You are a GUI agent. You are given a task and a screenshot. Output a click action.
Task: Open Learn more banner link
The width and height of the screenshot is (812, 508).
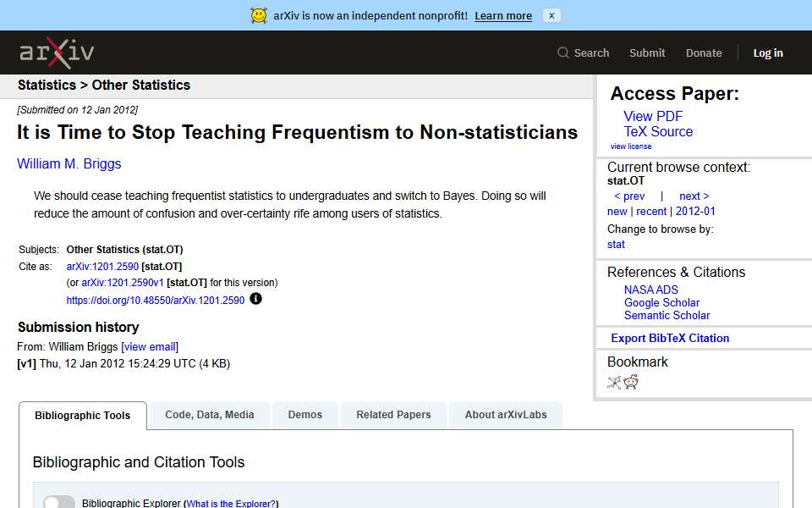502,15
